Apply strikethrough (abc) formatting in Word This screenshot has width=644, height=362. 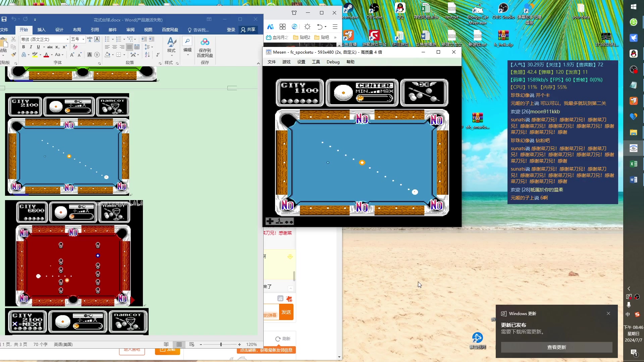tap(50, 47)
